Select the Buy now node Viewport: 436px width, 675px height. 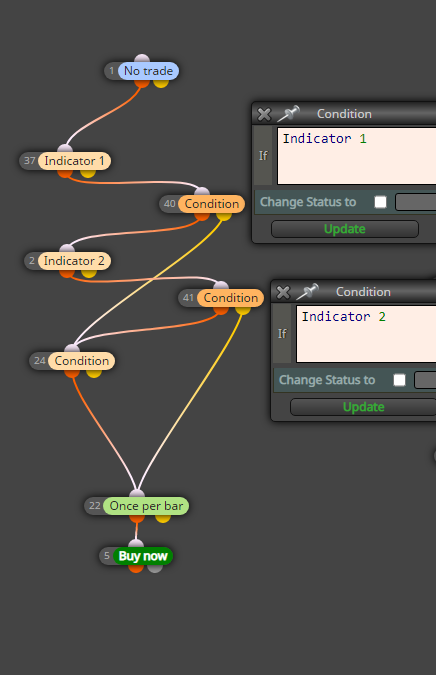(143, 556)
